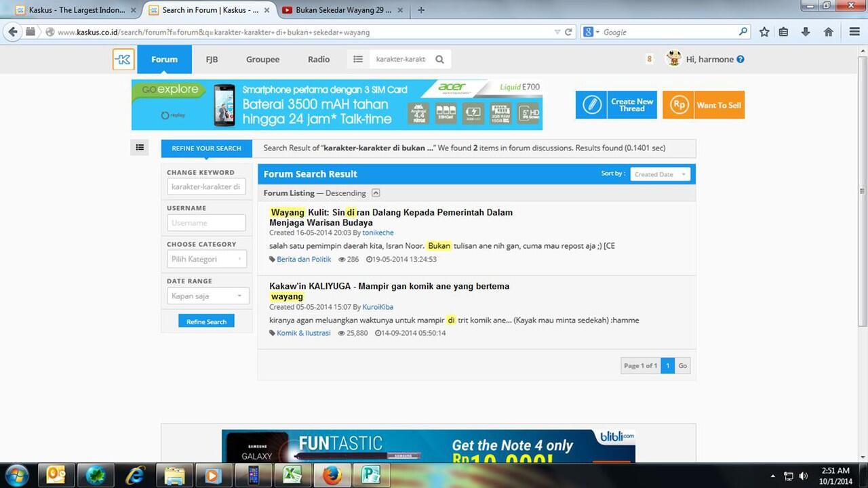
Task: Click the Rp icon on Want To Sell
Action: tap(679, 105)
